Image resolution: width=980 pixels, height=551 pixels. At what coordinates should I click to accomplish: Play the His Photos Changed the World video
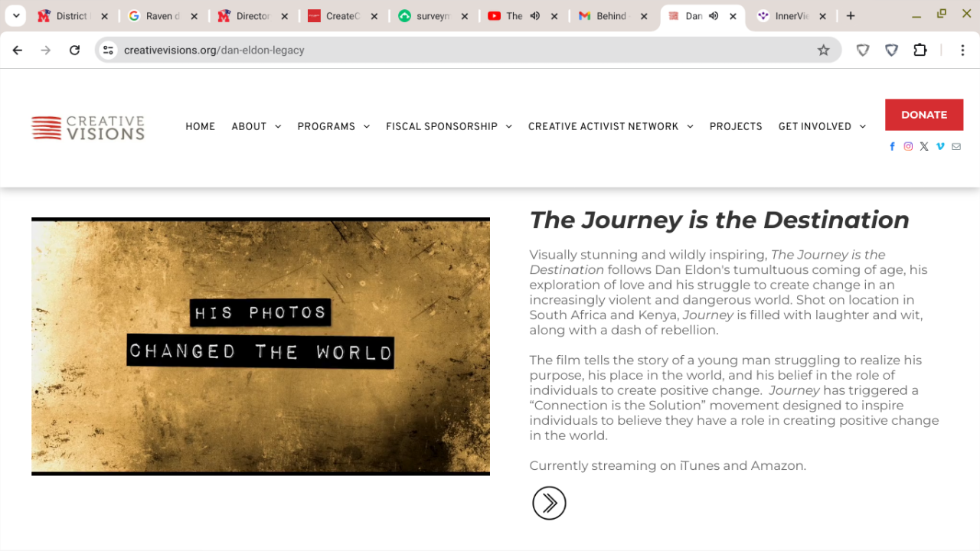[x=260, y=347]
